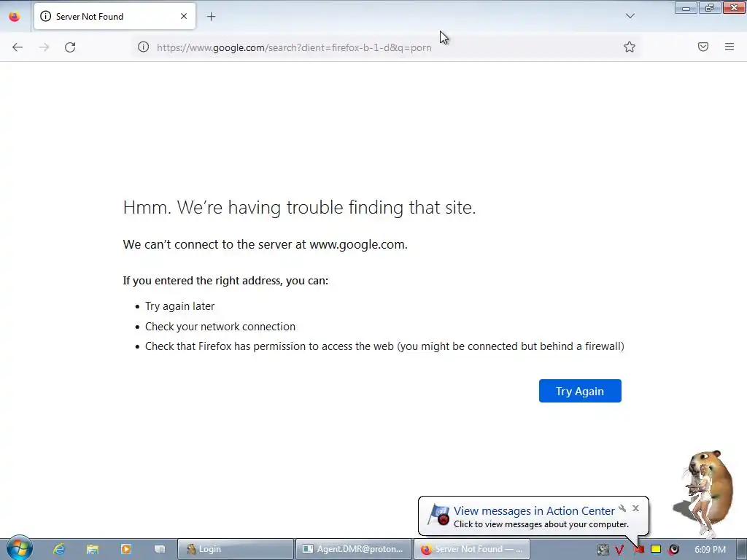The width and height of the screenshot is (747, 560).
Task: Click the wrench icon in the notification balloon
Action: (x=622, y=508)
